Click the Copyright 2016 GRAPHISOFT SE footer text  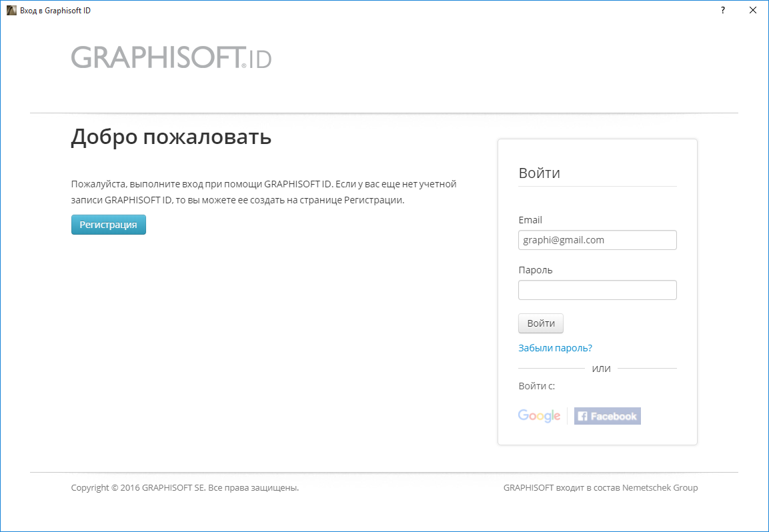coord(185,487)
